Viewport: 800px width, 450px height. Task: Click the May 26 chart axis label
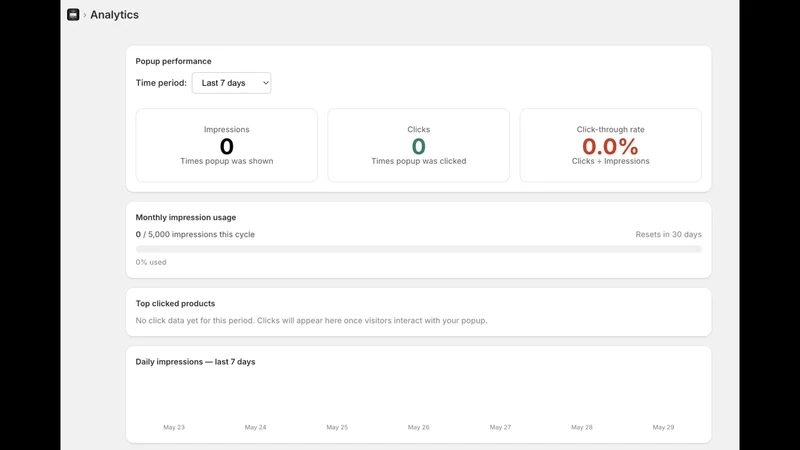click(418, 427)
